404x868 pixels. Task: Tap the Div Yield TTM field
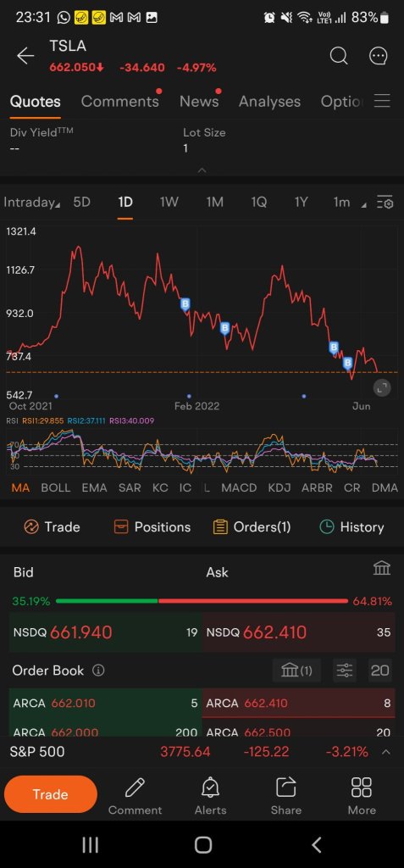point(42,141)
